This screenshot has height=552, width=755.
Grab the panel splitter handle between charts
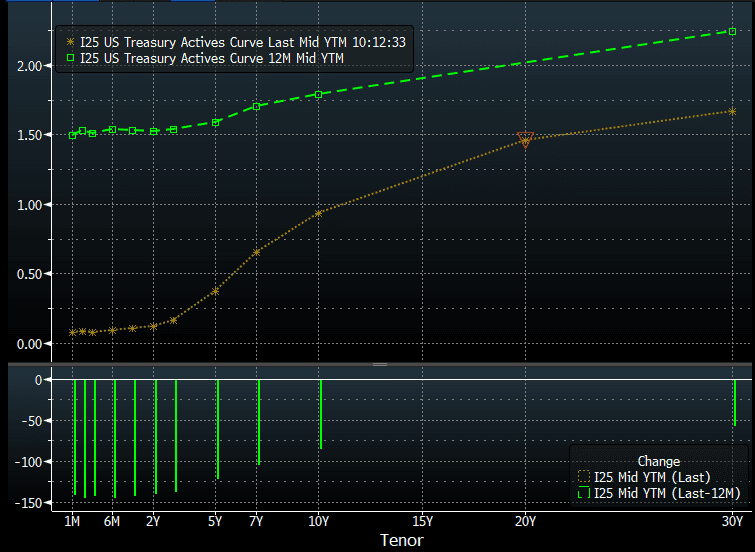click(x=380, y=365)
